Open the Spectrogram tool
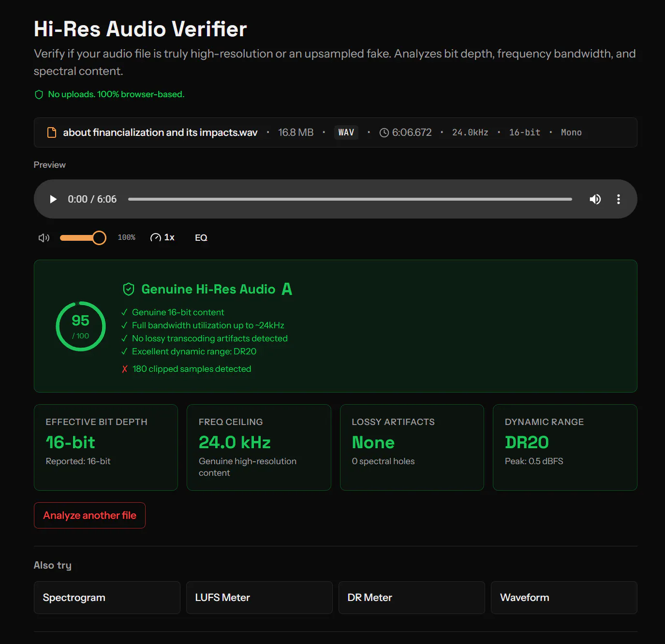 107,598
